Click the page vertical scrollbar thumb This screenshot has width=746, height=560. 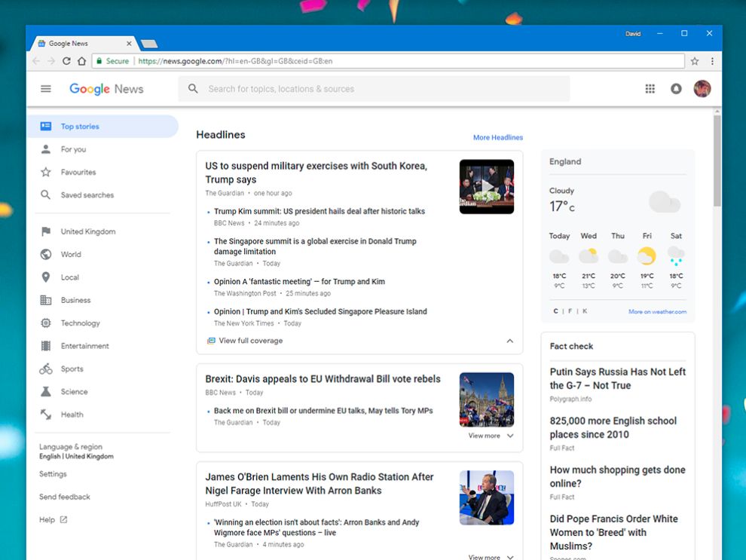point(717,161)
